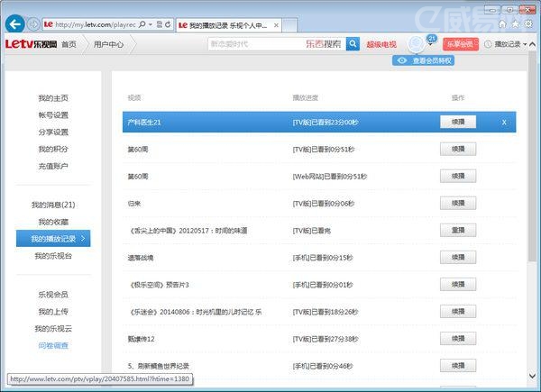Click the browser back arrow button
541x392 pixels.
[14, 23]
